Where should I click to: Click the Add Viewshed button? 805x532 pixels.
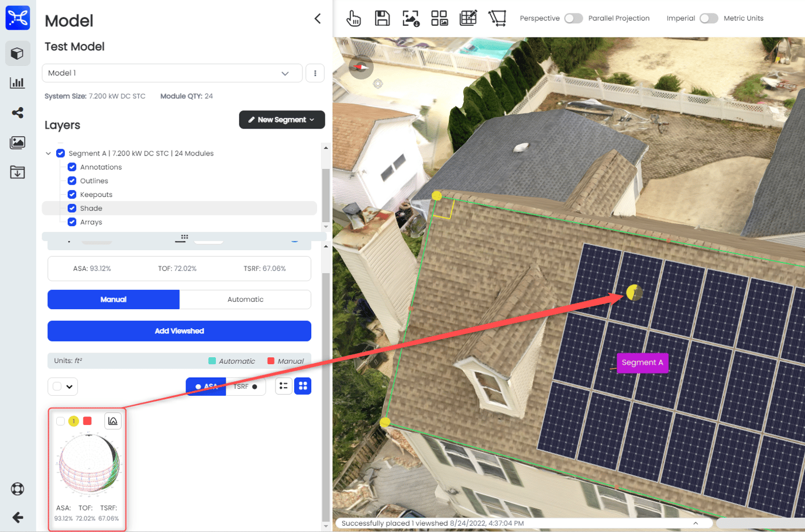click(179, 330)
